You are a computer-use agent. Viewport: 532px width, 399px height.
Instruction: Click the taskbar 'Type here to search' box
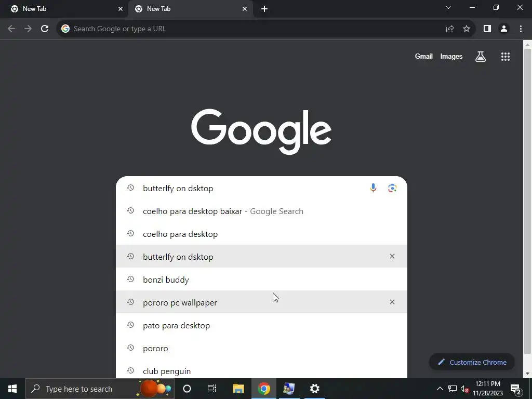tap(100, 389)
